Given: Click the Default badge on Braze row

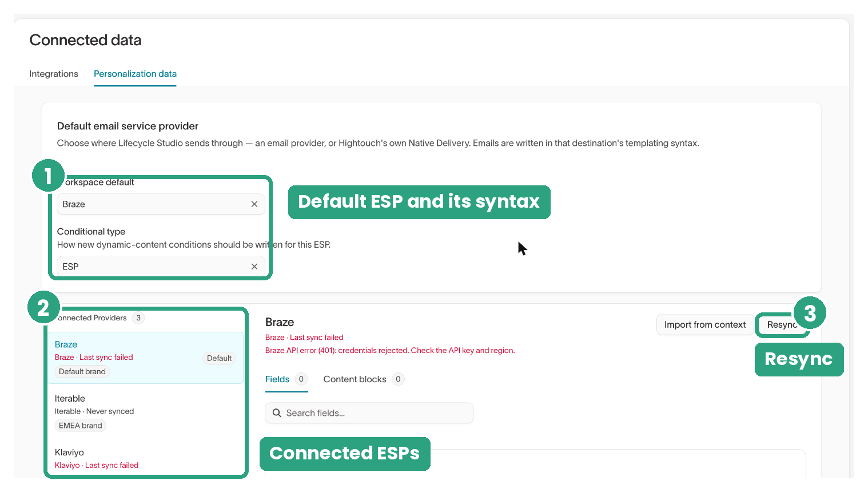Looking at the screenshot, I should 220,358.
